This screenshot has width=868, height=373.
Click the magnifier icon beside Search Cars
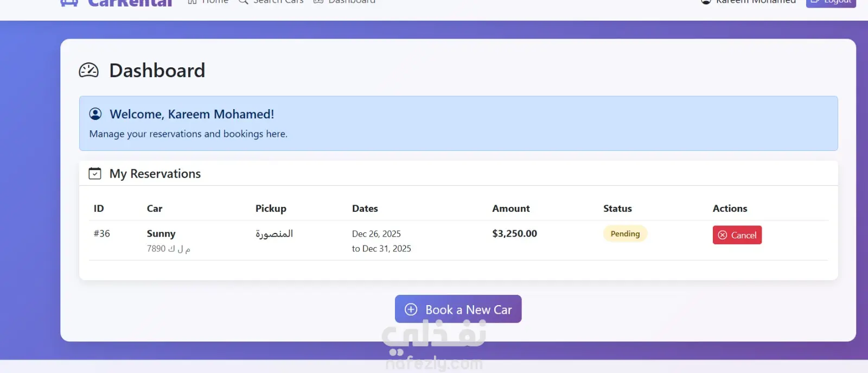coord(244,2)
